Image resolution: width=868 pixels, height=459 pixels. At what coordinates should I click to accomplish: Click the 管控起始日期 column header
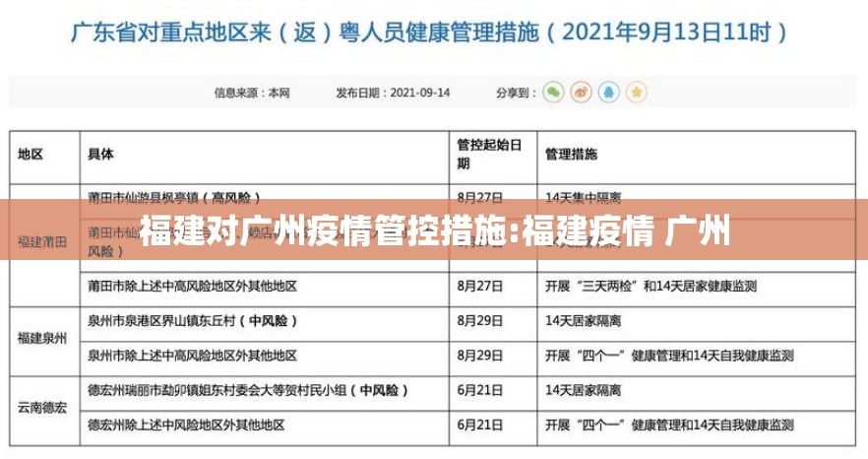point(482,155)
